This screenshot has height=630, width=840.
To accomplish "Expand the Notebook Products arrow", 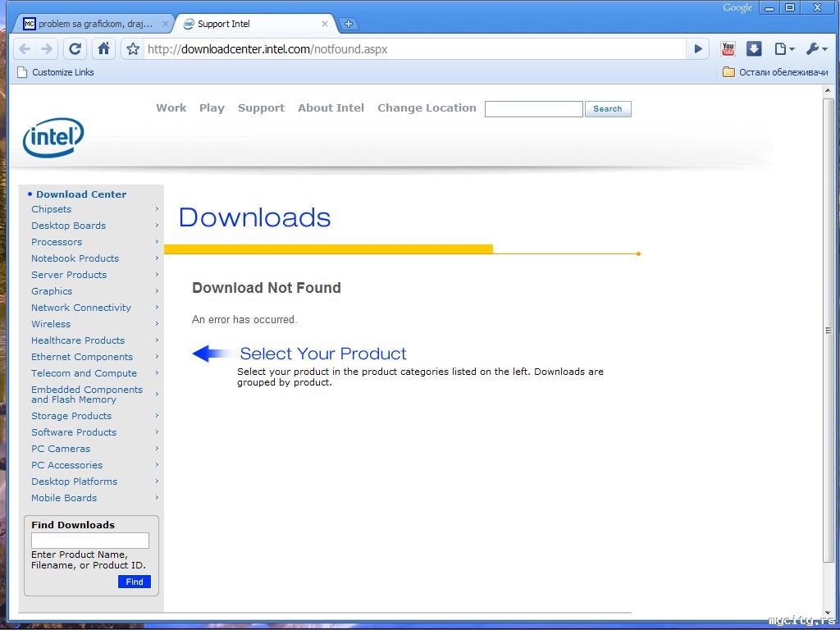I will pyautogui.click(x=157, y=258).
